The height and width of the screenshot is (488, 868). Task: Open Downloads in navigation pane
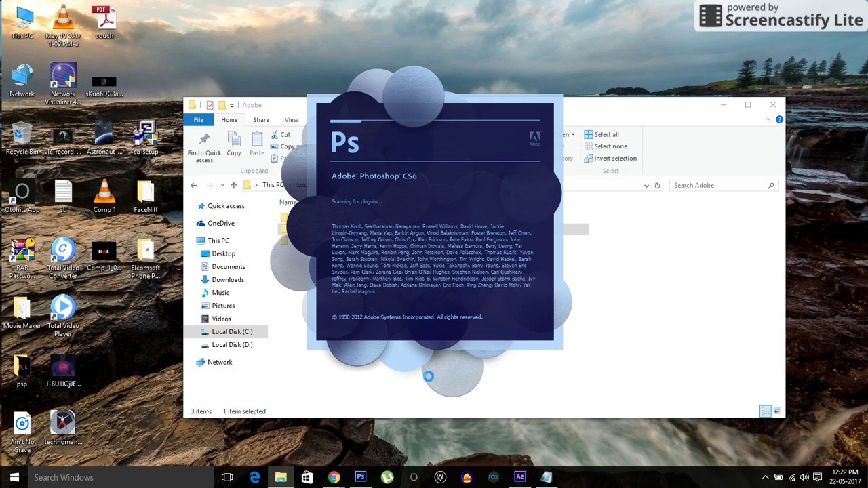click(227, 279)
